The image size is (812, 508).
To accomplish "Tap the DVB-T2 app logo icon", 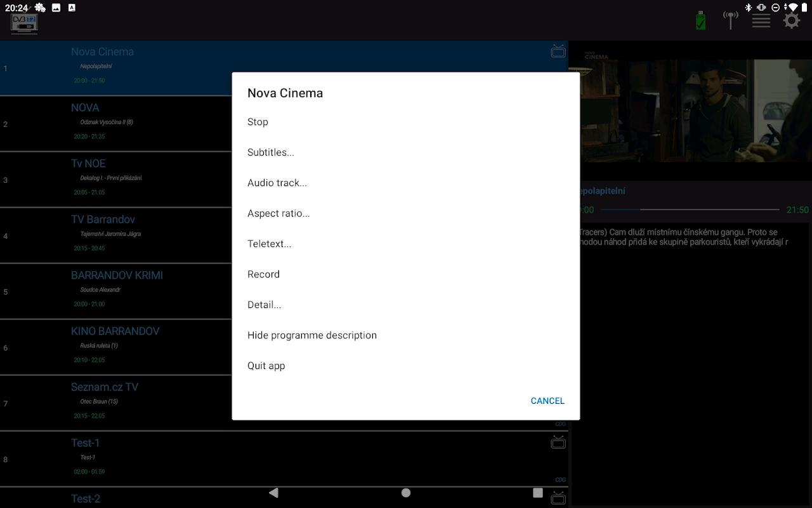I will pos(25,24).
